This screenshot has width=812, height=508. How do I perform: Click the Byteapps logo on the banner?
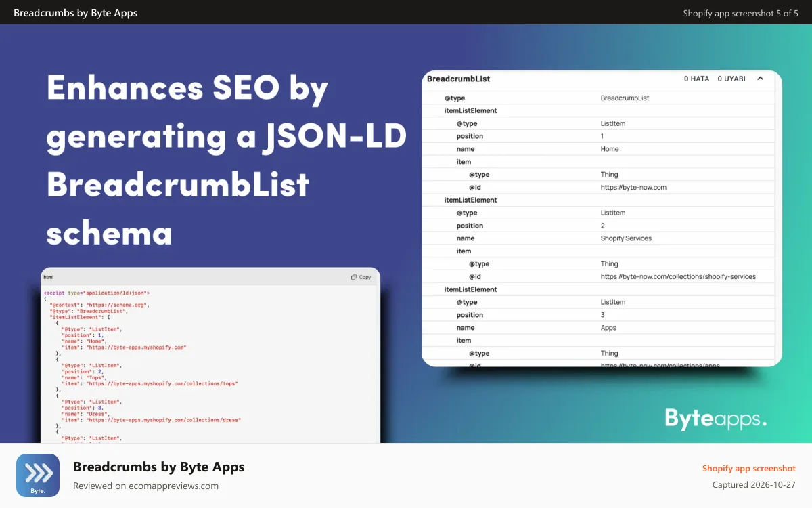pyautogui.click(x=716, y=418)
